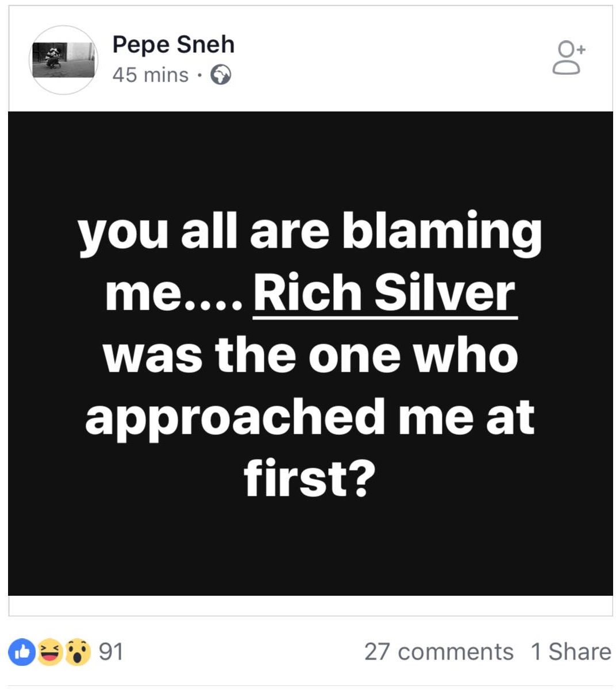Click the blue Like reaction icon

coord(22,652)
